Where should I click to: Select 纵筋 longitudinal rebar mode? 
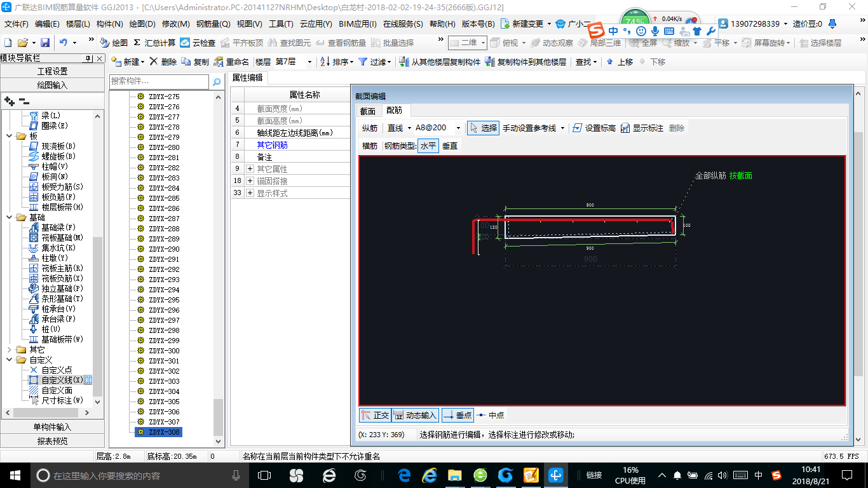coord(370,128)
